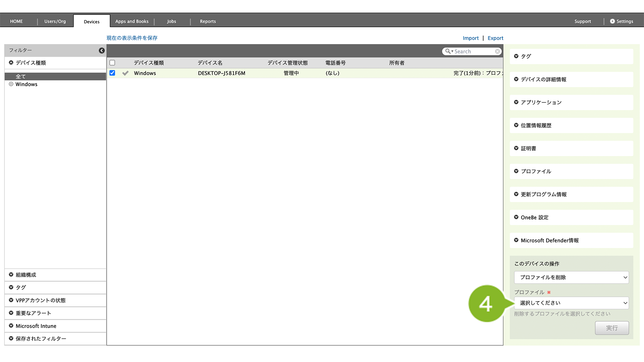Select the Devices tab

[x=92, y=21]
